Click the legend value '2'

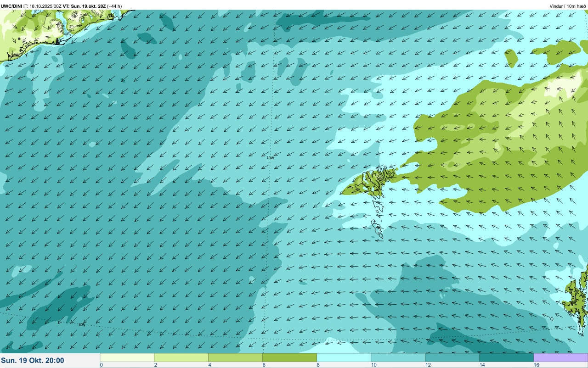pos(155,365)
